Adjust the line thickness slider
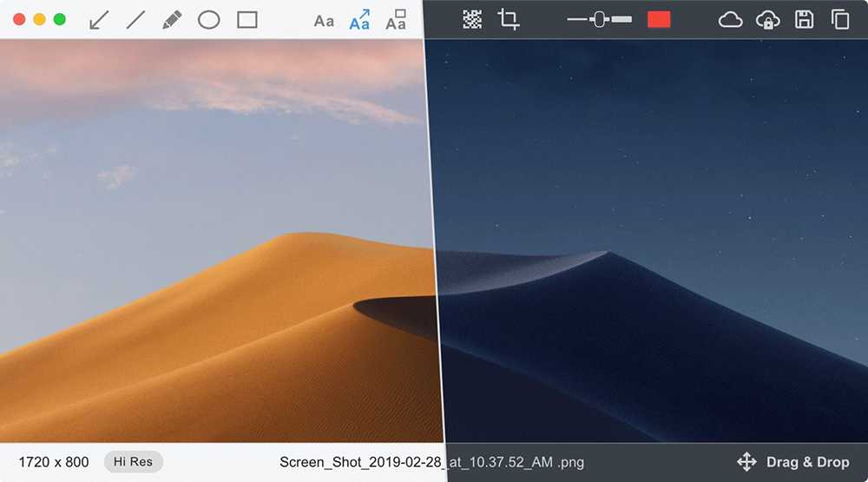868x482 pixels. (599, 19)
